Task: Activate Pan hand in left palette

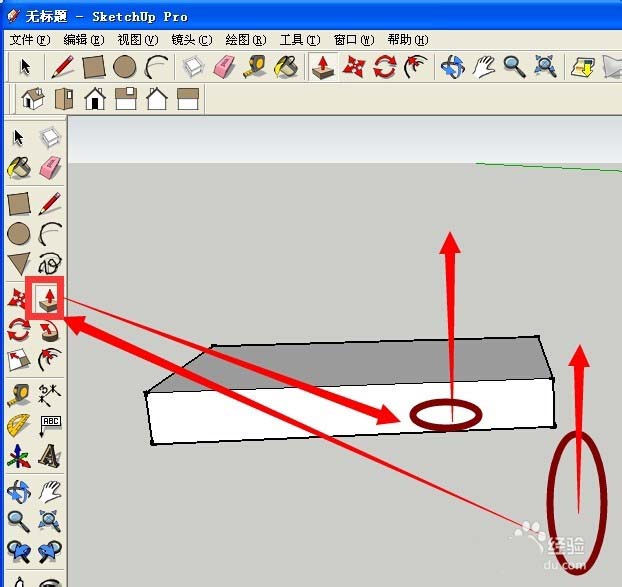Action: click(x=50, y=491)
